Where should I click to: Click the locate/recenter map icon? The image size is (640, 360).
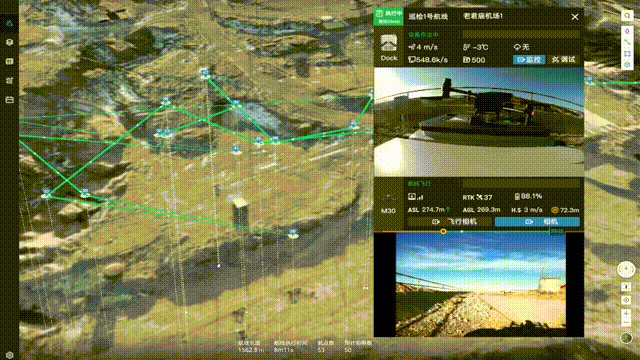(x=626, y=300)
